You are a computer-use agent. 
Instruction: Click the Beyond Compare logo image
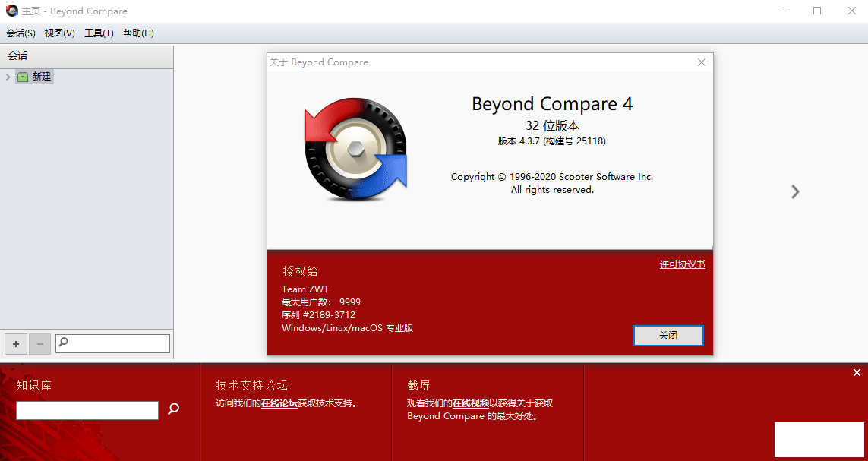coord(356,148)
